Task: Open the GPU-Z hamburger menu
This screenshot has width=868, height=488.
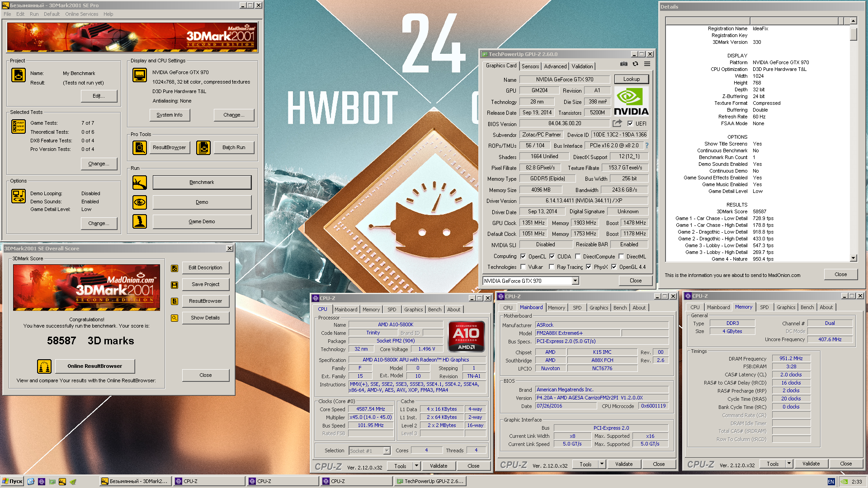Action: 647,64
